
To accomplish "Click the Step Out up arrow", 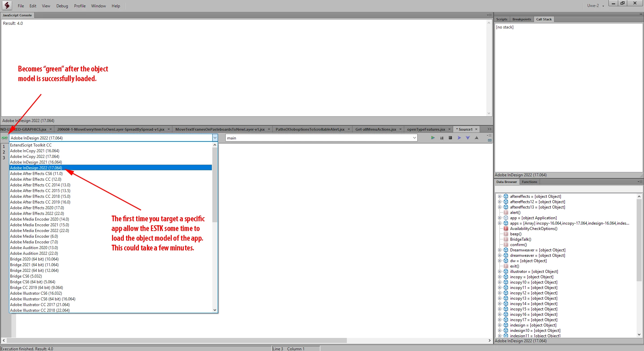I will pos(477,138).
